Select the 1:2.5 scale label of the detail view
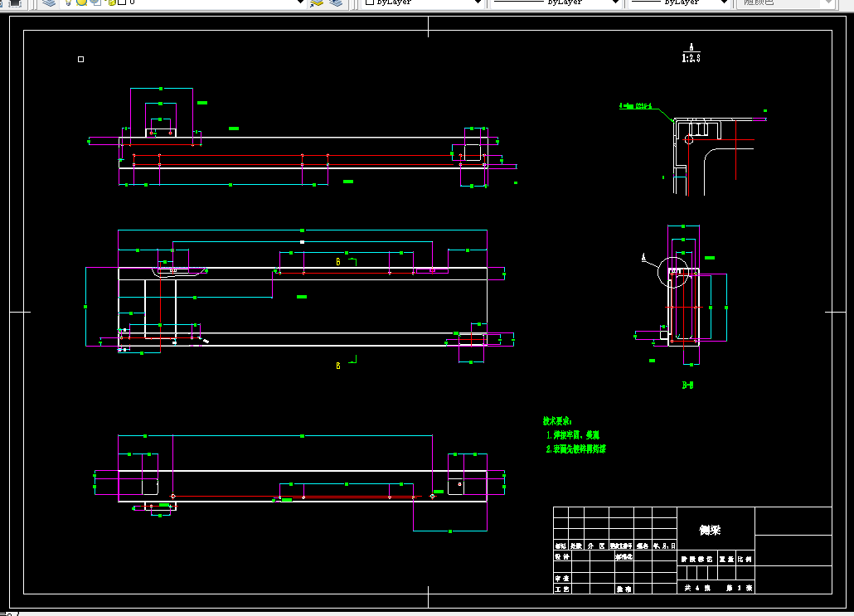The width and height of the screenshot is (854, 616). [x=691, y=58]
